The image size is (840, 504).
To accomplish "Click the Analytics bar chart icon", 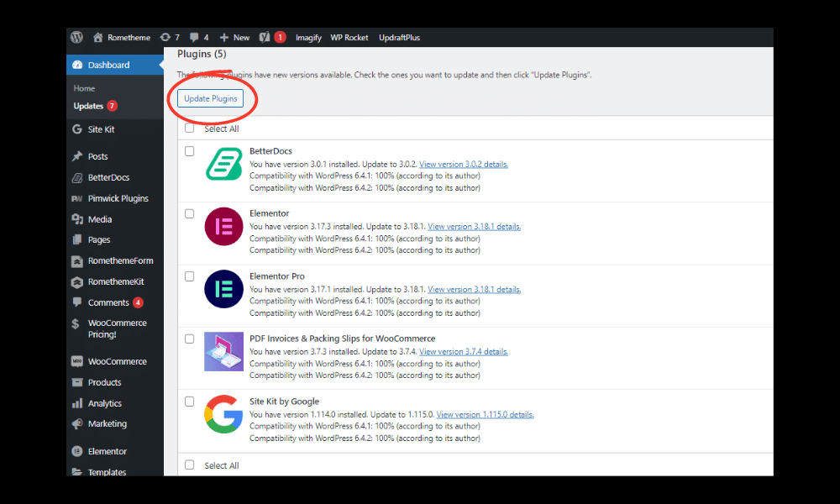I will coord(77,402).
